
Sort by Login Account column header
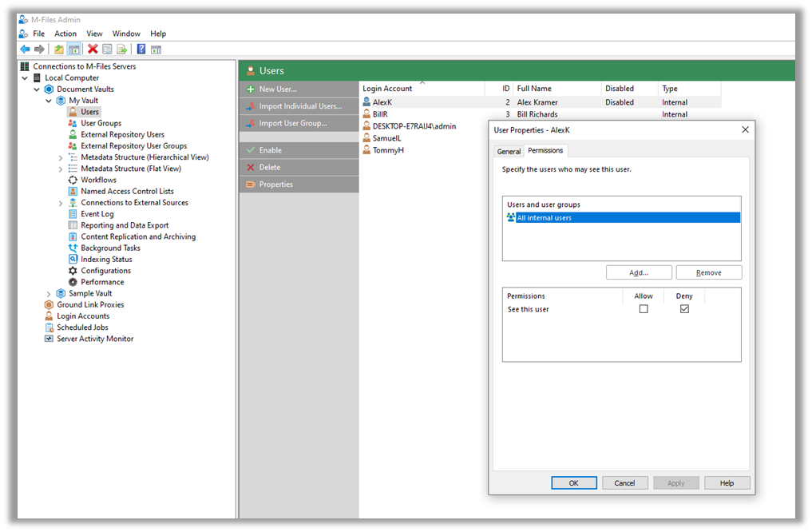click(x=422, y=89)
